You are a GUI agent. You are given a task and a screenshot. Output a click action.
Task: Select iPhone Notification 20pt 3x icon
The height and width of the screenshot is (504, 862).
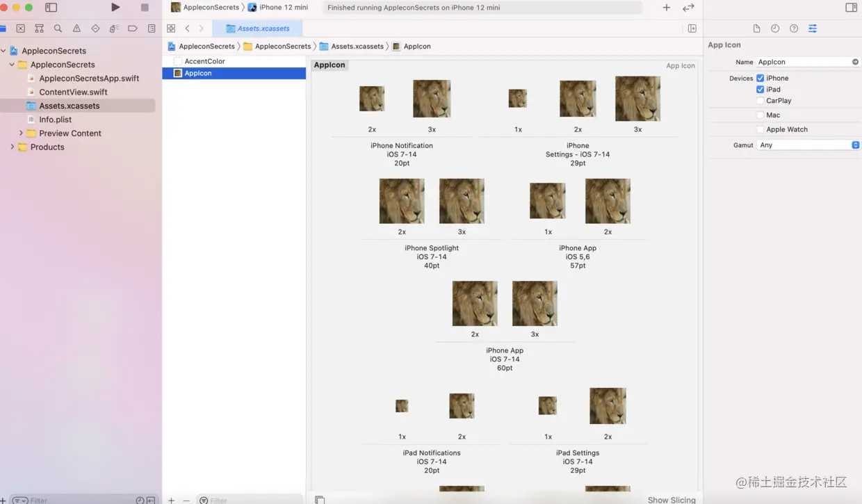[432, 99]
